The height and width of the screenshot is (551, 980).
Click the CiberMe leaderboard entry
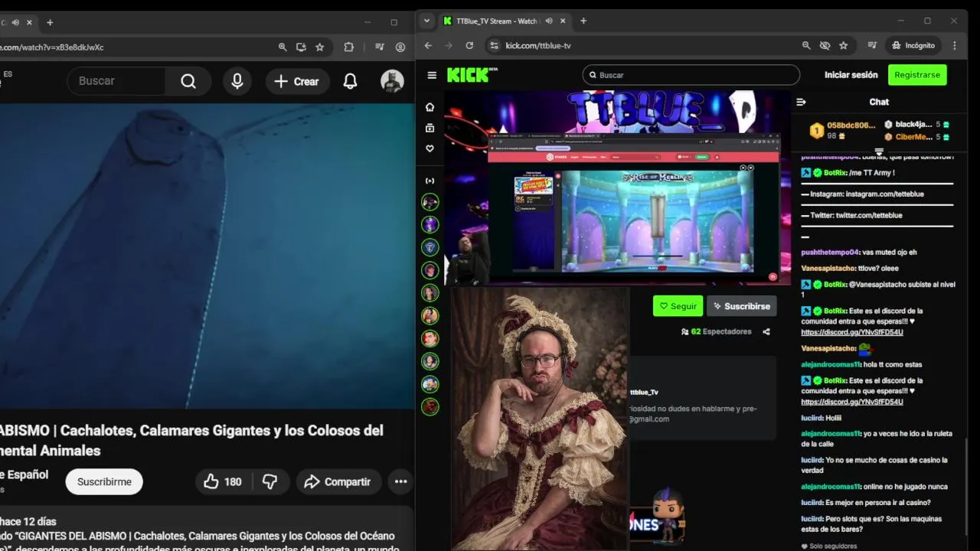click(917, 137)
